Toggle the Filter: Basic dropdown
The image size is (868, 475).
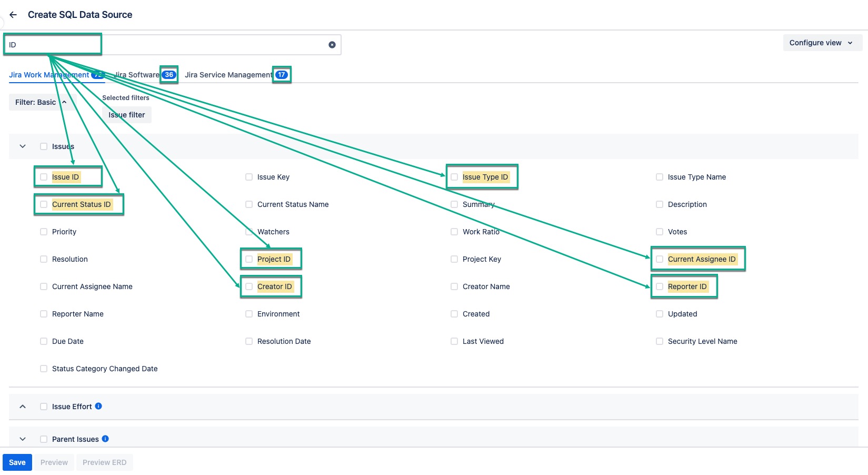41,102
